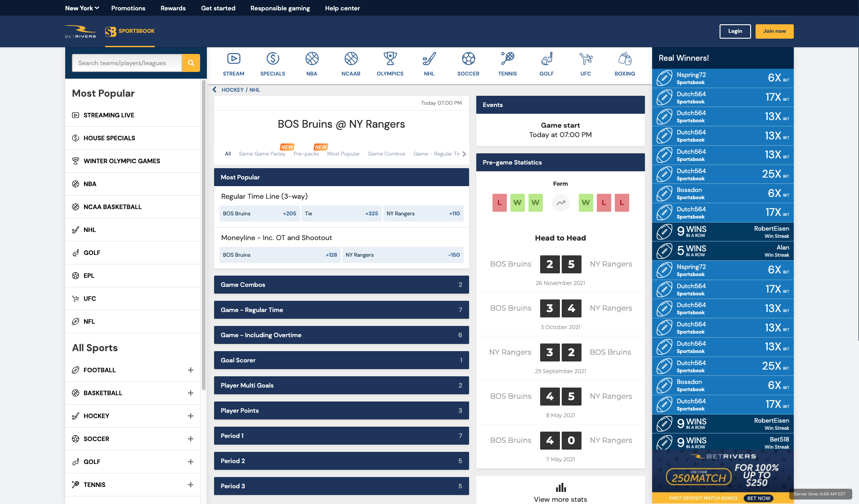
Task: Click the Join now button
Action: 774,31
